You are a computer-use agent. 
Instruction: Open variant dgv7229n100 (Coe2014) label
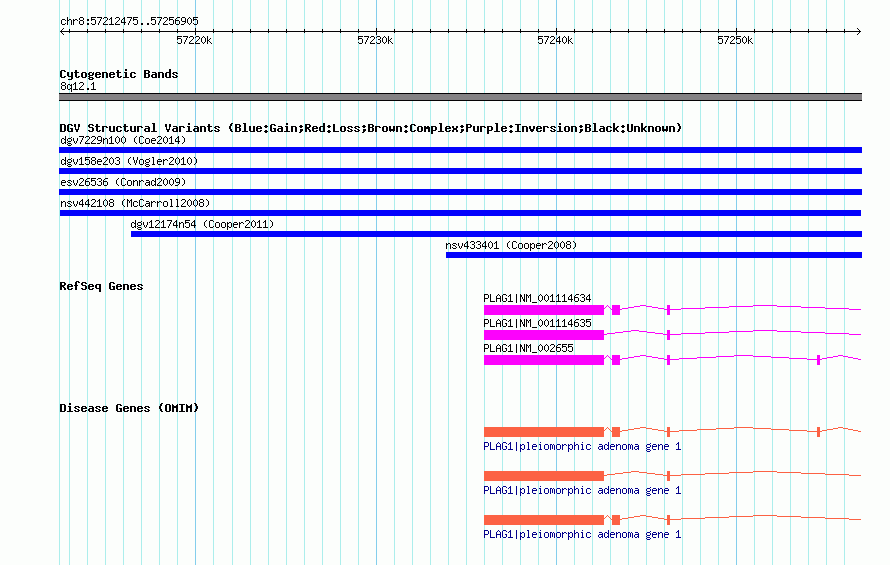pyautogui.click(x=123, y=140)
